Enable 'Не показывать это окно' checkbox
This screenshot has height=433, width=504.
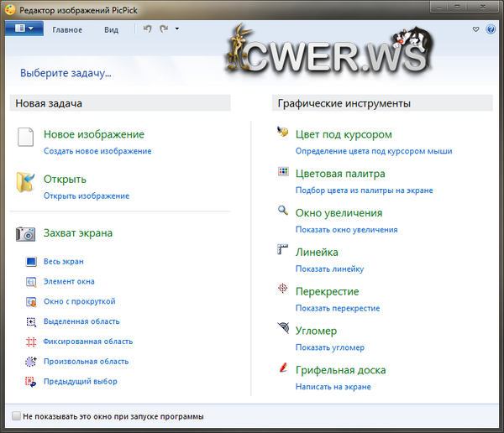pos(16,416)
